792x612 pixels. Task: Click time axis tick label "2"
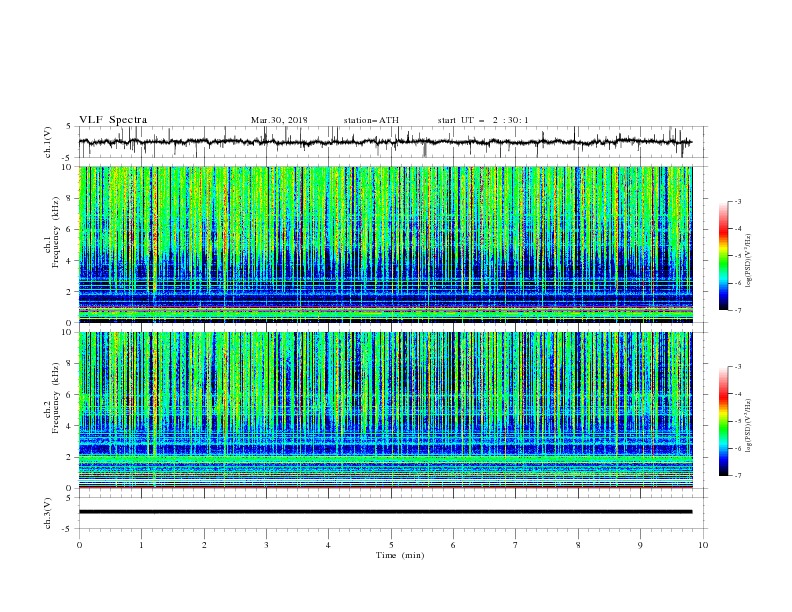pyautogui.click(x=204, y=545)
